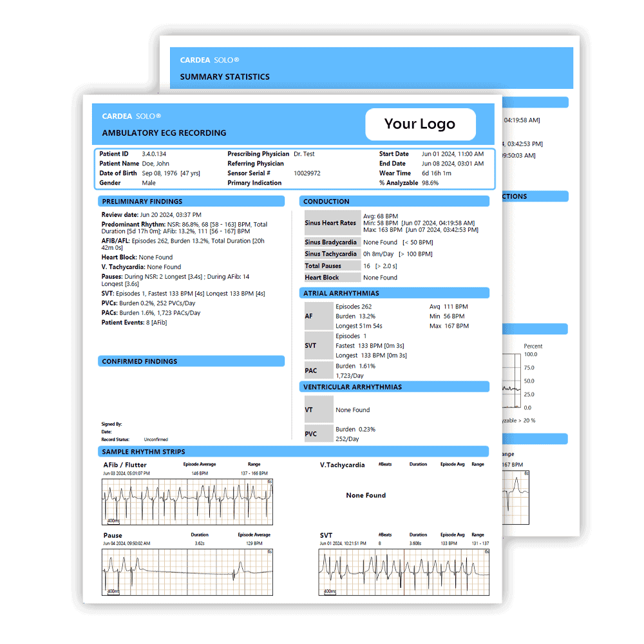
Task: Click 'None Found' under V.Tachycardia strips
Action: click(366, 495)
